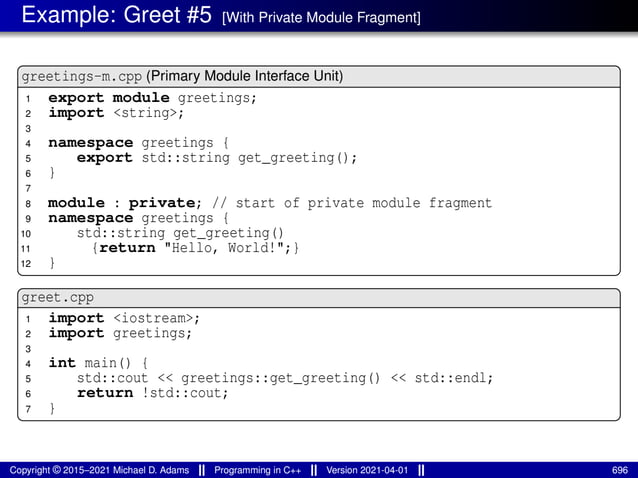Click "export std::string get_greeting();" line
This screenshot has height=478, width=638.
(216, 158)
